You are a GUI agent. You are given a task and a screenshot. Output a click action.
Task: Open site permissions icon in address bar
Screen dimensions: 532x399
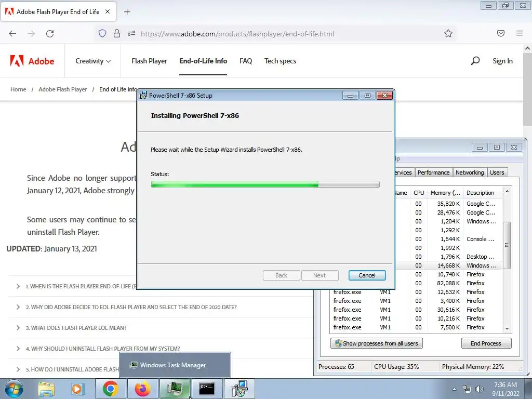(131, 33)
